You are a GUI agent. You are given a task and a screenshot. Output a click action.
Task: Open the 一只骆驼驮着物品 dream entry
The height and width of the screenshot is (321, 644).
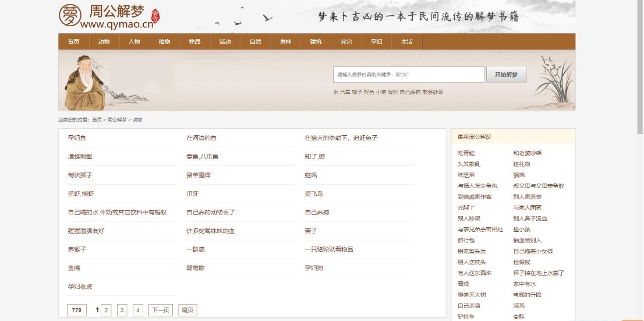(x=329, y=249)
